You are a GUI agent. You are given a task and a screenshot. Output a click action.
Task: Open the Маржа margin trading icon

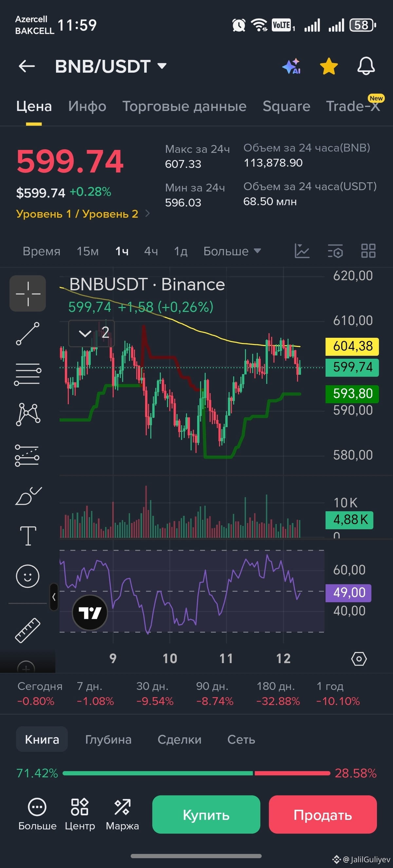tap(122, 815)
